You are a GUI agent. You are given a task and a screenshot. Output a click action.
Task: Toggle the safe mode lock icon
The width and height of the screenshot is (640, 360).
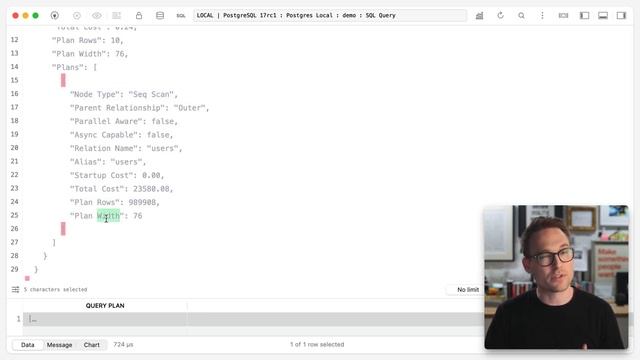(139, 16)
